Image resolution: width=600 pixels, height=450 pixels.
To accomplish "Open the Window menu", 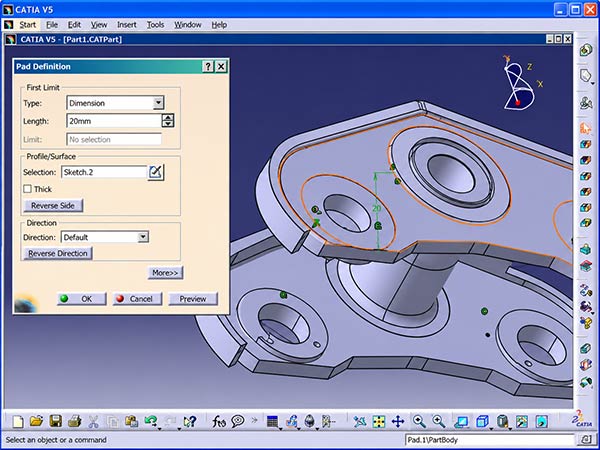I will click(188, 25).
